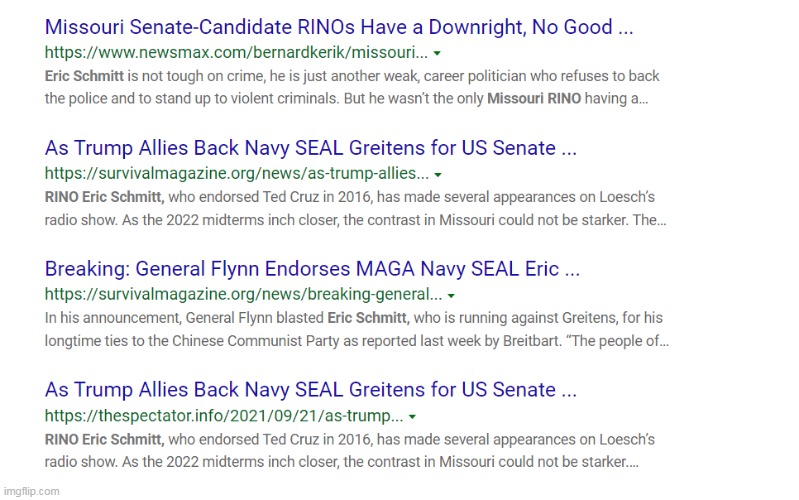799x500 pixels.
Task: Open thespectator.info's "As Trump Allies Back" headline
Action: [x=310, y=390]
